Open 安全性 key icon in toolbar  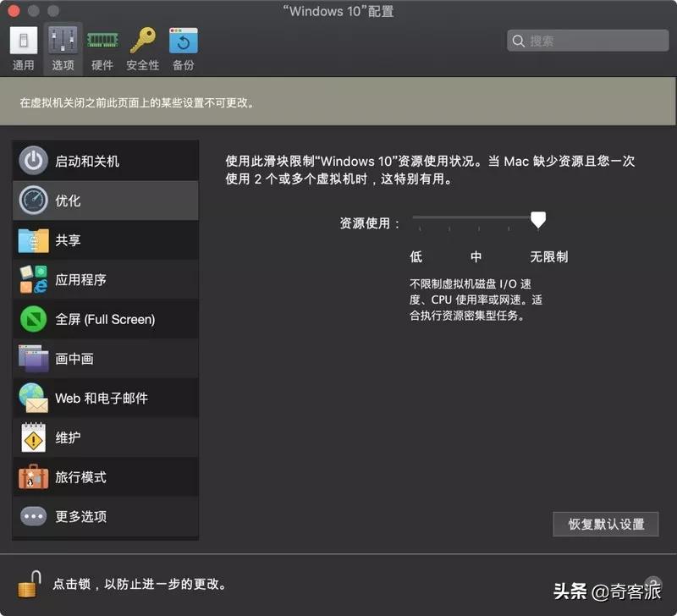pyautogui.click(x=140, y=41)
